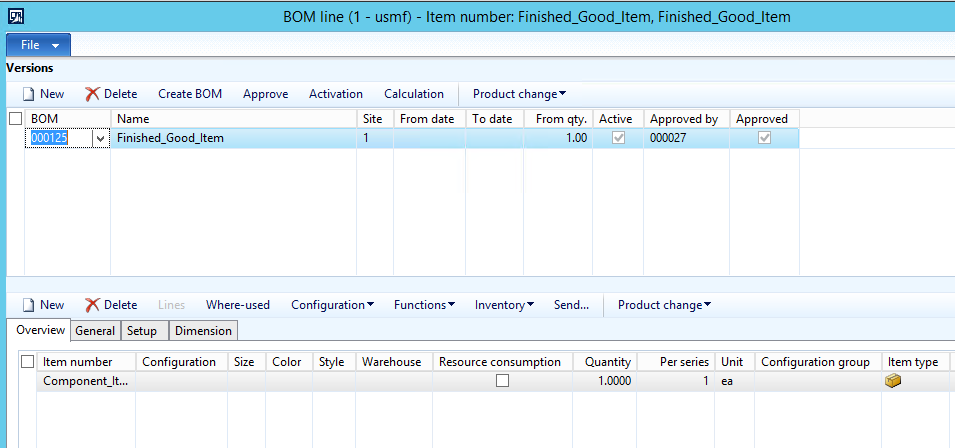
Task: Toggle the select-all checkbox in Versions grid header
Action: tap(15, 119)
